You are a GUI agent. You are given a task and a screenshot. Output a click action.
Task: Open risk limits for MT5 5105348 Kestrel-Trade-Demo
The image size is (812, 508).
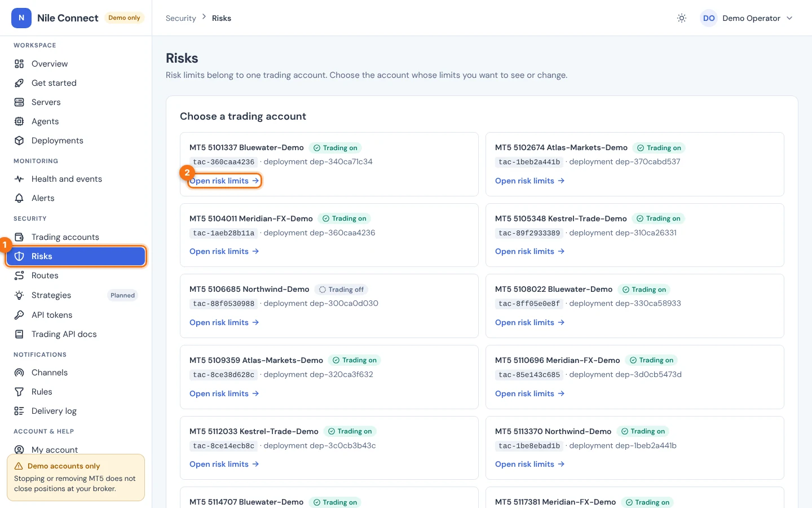tap(530, 251)
